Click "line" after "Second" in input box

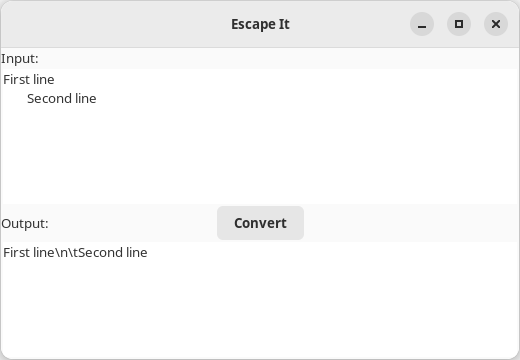[86, 99]
